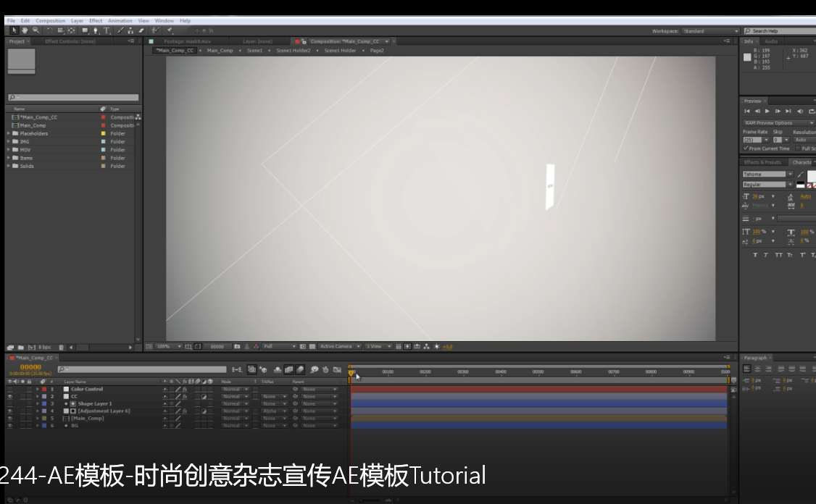Screen dimensions: 816x504
Task: Open the viewer resolution Full dropdown
Action: click(280, 346)
